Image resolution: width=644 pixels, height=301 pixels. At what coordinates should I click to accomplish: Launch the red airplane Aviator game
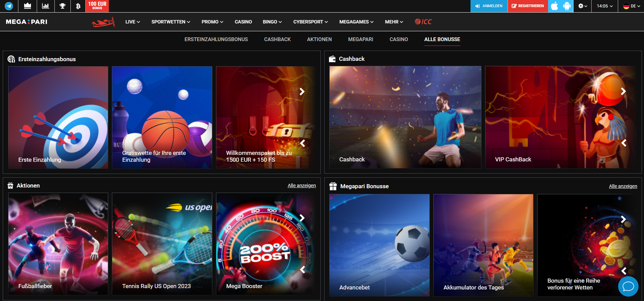pos(103,22)
